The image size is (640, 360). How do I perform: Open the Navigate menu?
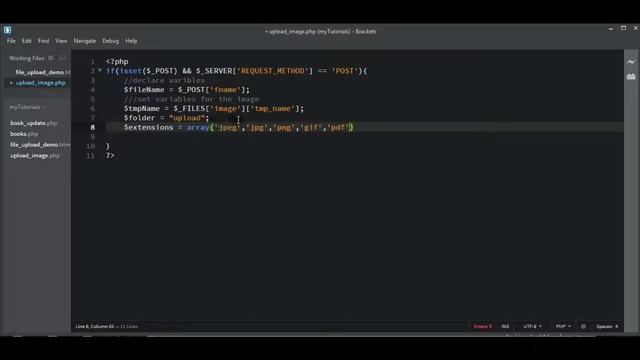tap(84, 41)
